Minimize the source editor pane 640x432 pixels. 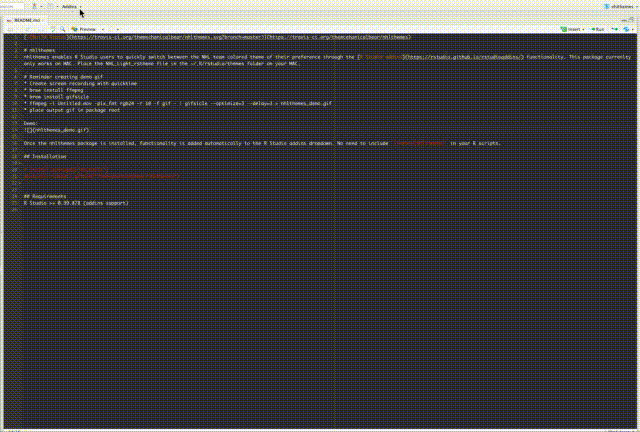[624, 20]
